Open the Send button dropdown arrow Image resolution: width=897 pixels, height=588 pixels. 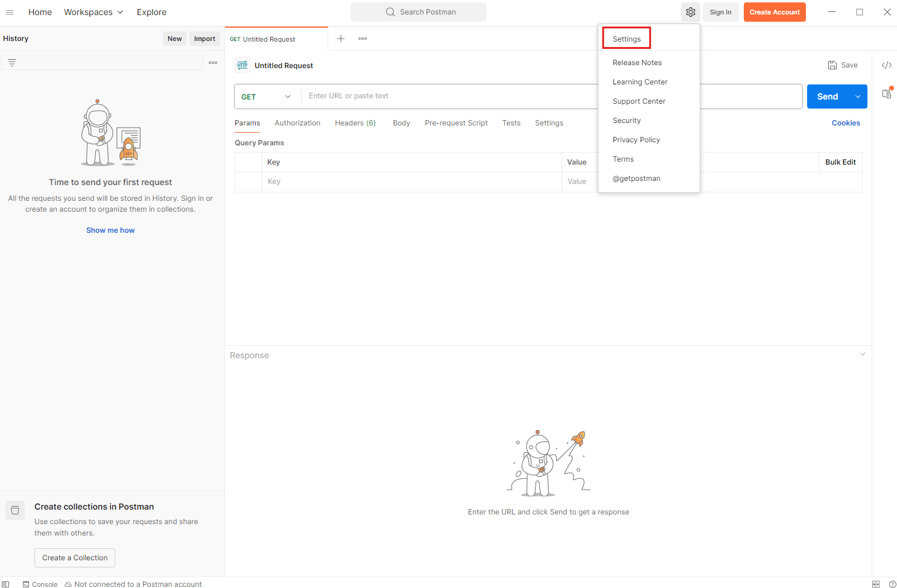click(858, 96)
